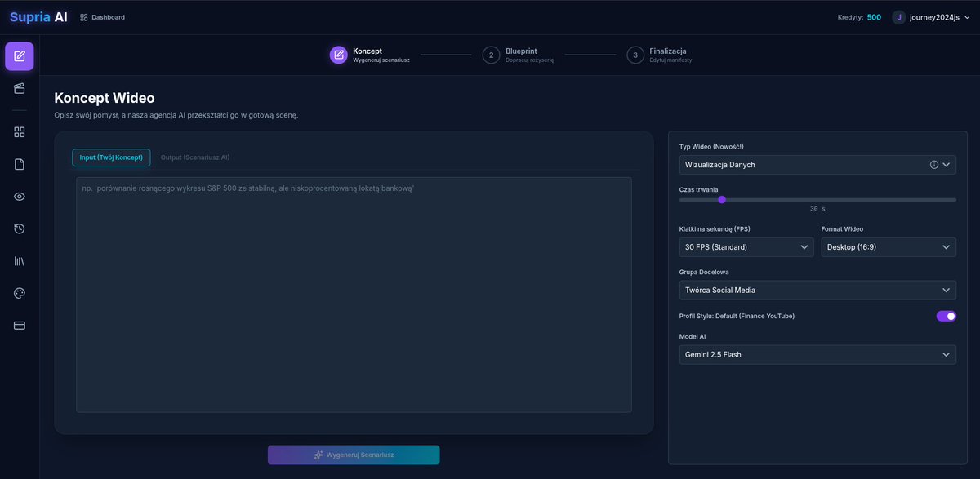The height and width of the screenshot is (479, 980).
Task: Click the Supria AI logo
Action: tap(38, 17)
